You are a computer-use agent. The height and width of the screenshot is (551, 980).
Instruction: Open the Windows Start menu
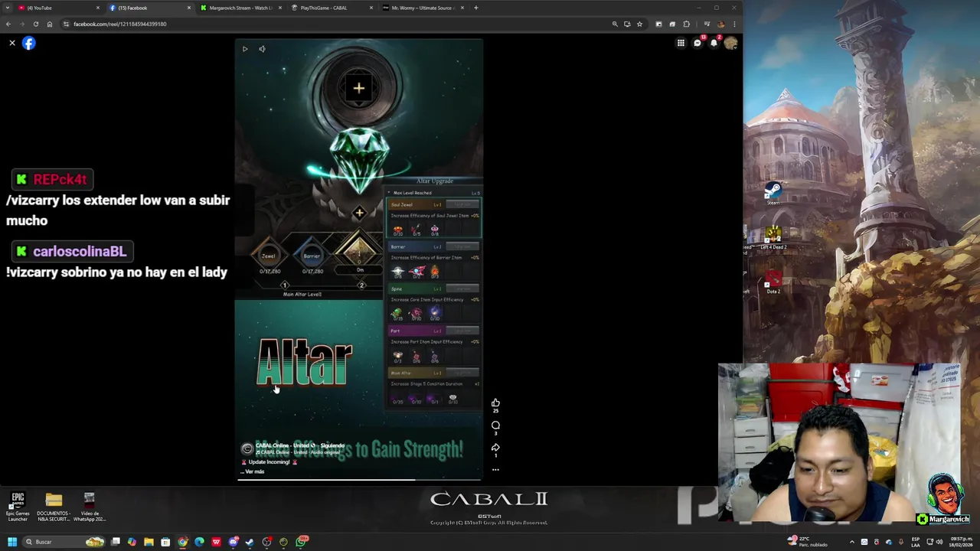tap(11, 542)
